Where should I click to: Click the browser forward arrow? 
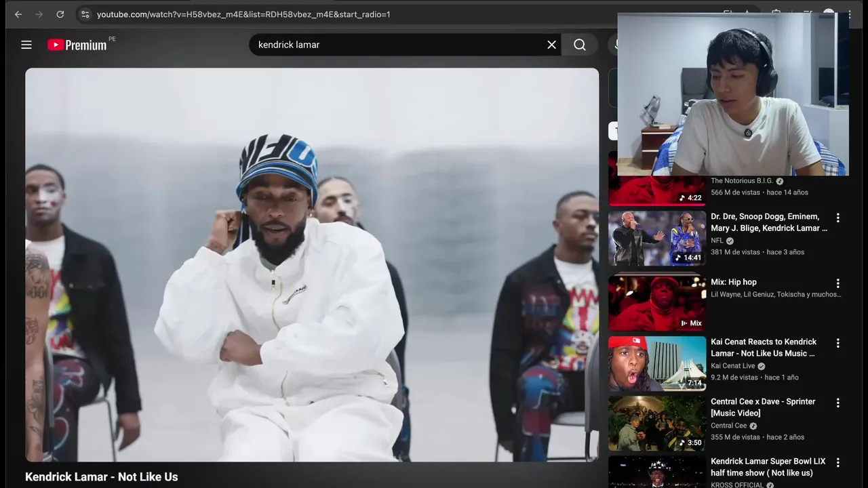(39, 14)
